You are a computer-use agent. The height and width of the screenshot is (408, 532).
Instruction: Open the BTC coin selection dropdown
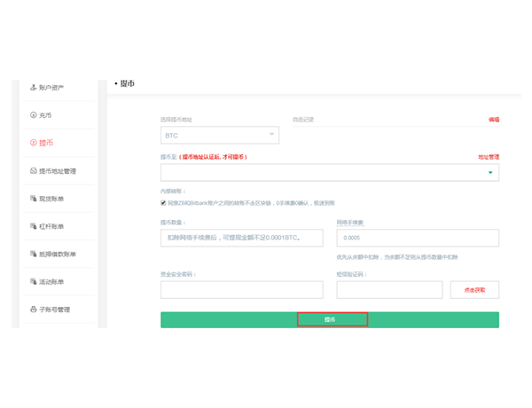click(x=219, y=135)
